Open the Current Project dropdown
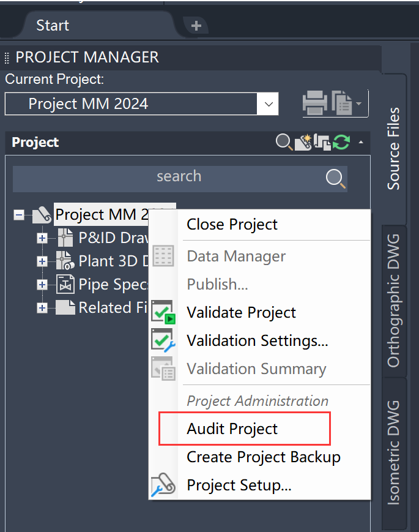 [x=268, y=104]
